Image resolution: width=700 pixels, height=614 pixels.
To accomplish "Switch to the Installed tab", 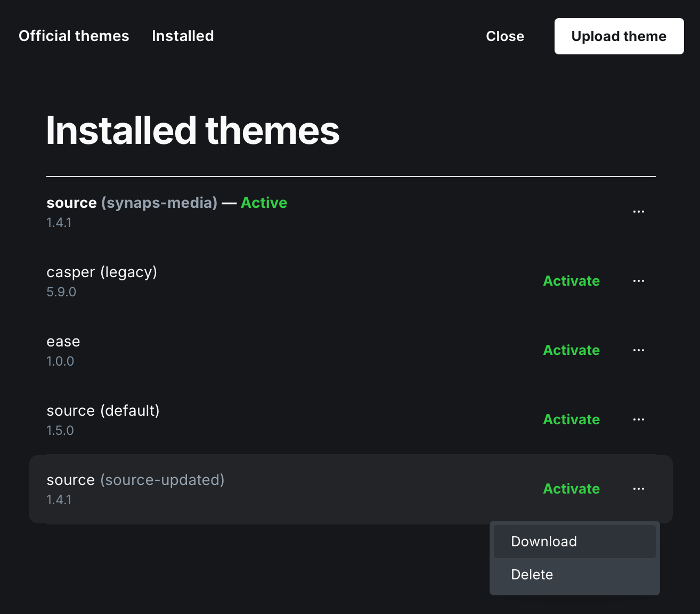I will click(x=183, y=36).
